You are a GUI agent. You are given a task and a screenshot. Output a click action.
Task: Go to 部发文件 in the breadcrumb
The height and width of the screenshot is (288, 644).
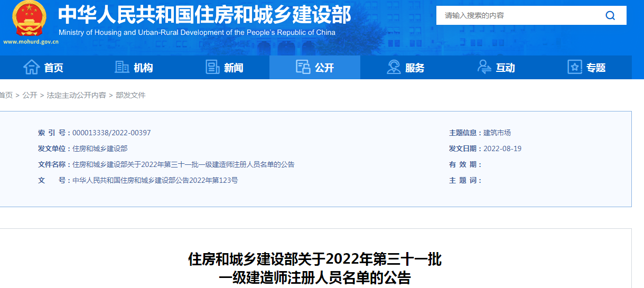130,95
